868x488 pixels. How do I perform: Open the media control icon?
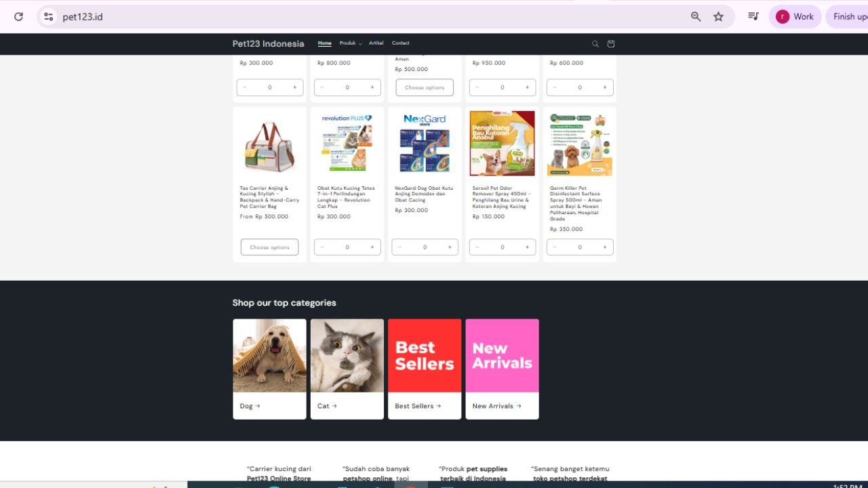pos(753,17)
